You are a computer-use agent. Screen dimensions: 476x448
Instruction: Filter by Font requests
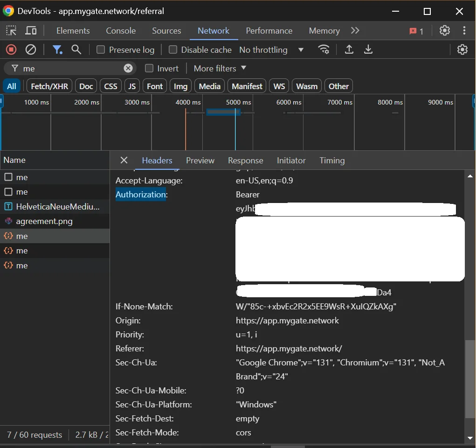click(155, 86)
